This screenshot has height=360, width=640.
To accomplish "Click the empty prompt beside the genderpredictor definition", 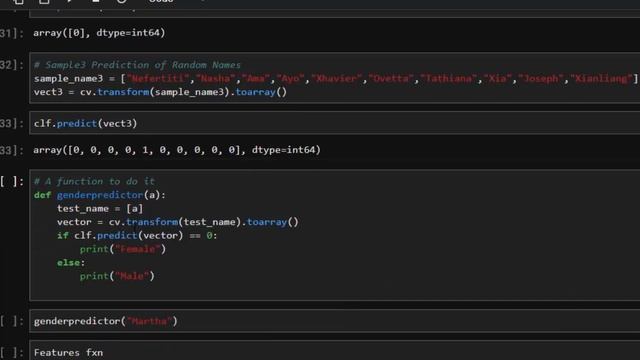I will [x=11, y=181].
